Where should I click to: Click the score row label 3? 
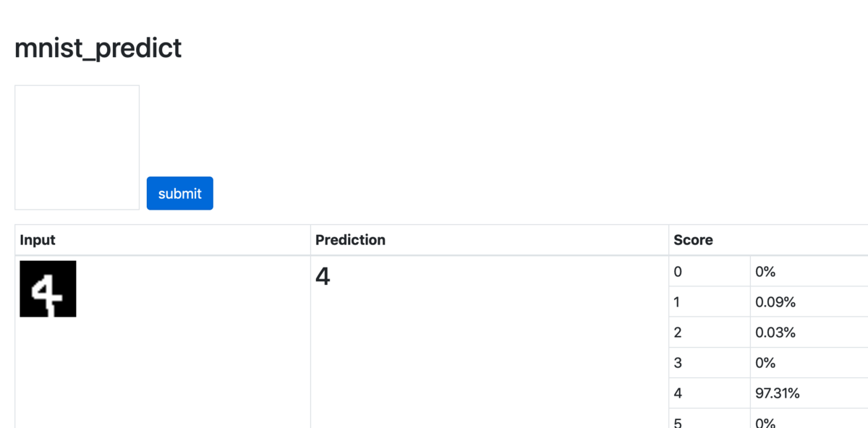coord(678,363)
